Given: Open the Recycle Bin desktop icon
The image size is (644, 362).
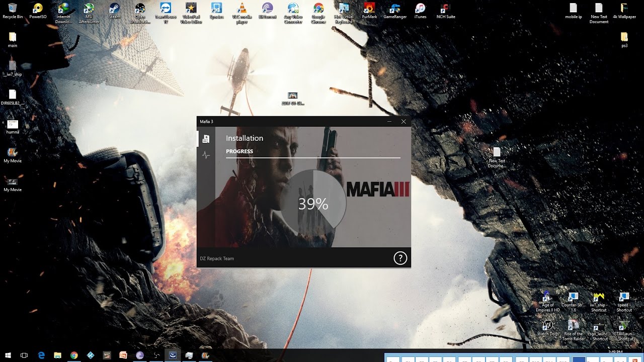Looking at the screenshot, I should coord(13,11).
